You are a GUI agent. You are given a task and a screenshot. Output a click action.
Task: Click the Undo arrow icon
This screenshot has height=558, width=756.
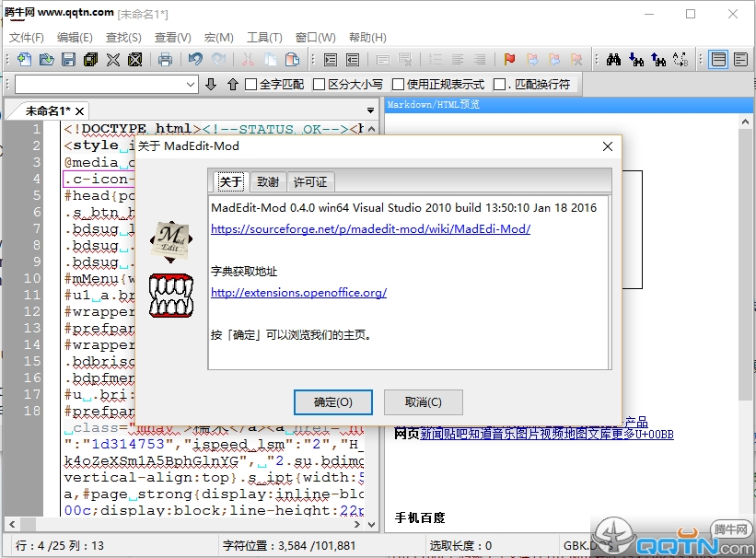(195, 60)
